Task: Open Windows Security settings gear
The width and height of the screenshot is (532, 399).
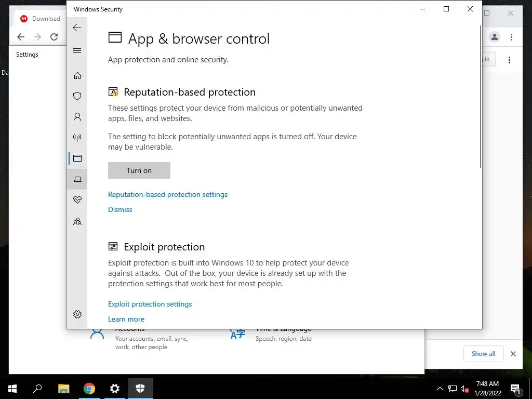Action: [x=77, y=314]
